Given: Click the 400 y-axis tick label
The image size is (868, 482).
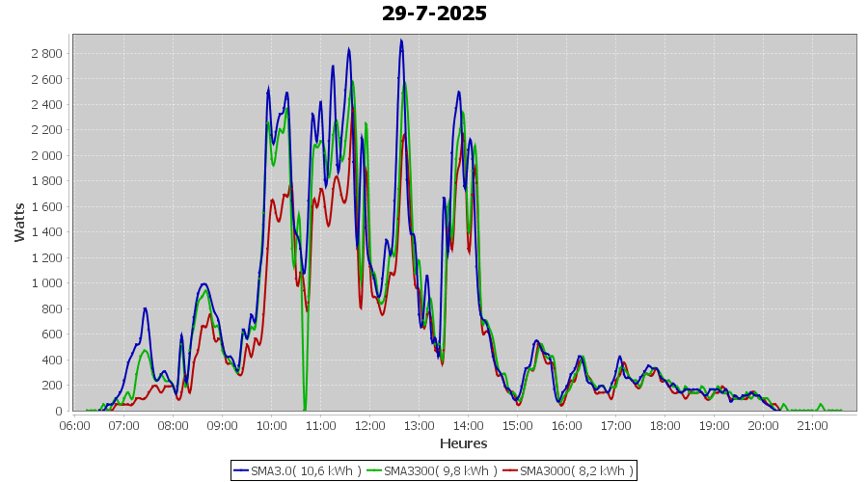Looking at the screenshot, I should [51, 361].
